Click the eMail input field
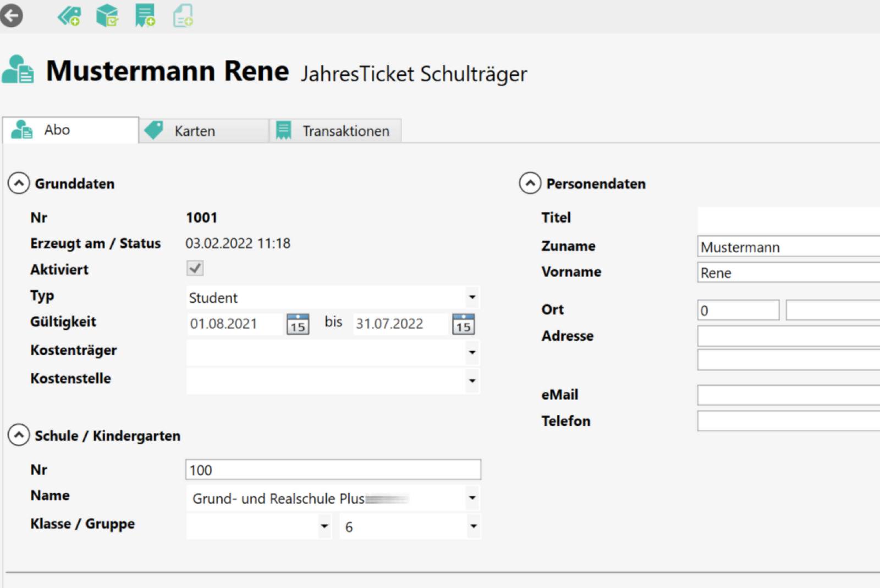880x588 pixels. (788, 395)
